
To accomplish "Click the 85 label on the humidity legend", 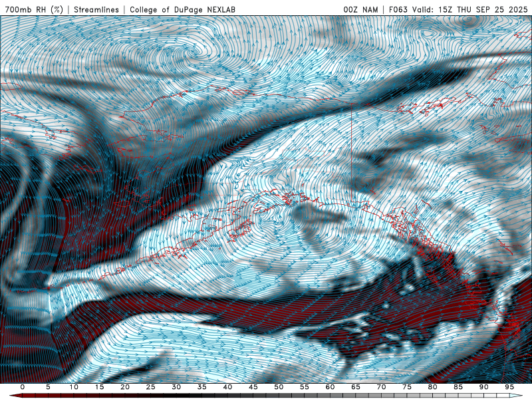I will [x=458, y=387].
